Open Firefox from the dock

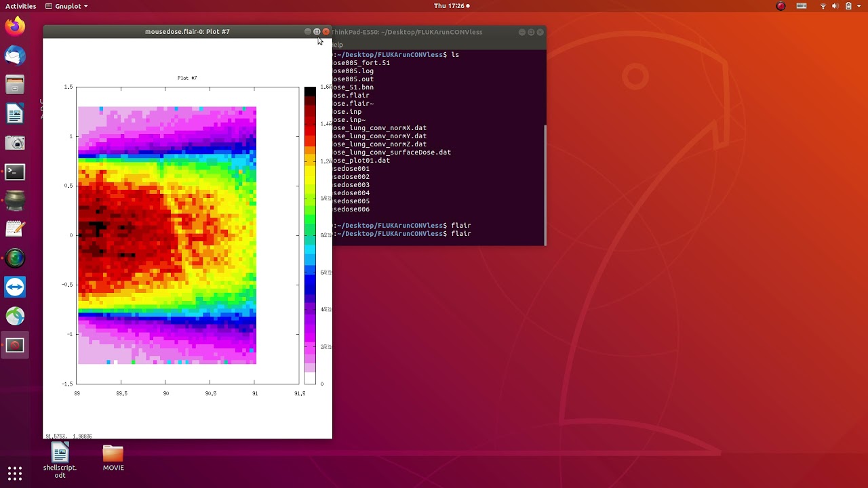15,26
